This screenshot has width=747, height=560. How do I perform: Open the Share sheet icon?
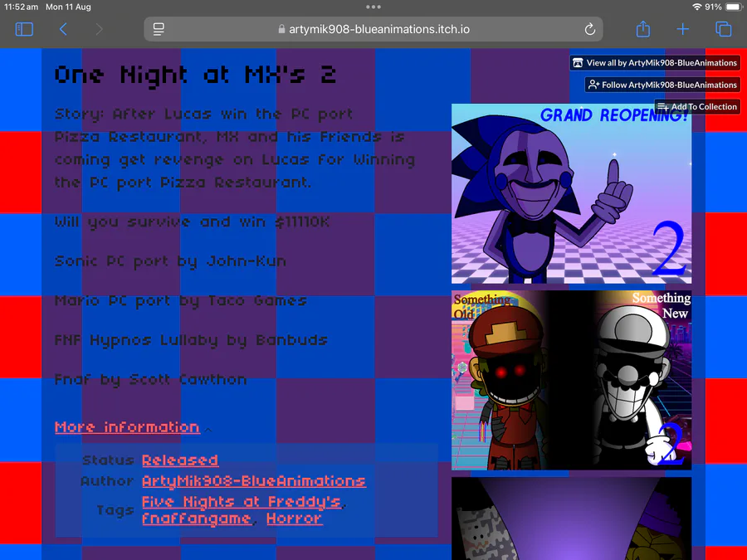tap(643, 29)
